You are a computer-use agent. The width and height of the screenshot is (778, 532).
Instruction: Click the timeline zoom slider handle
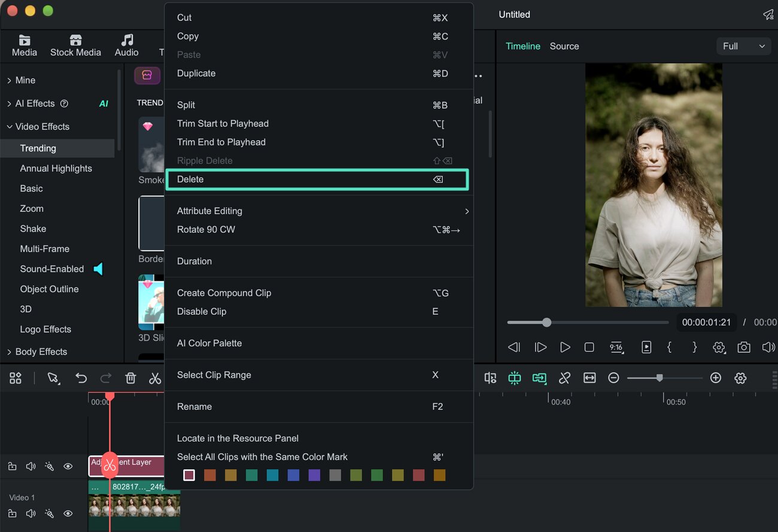659,378
